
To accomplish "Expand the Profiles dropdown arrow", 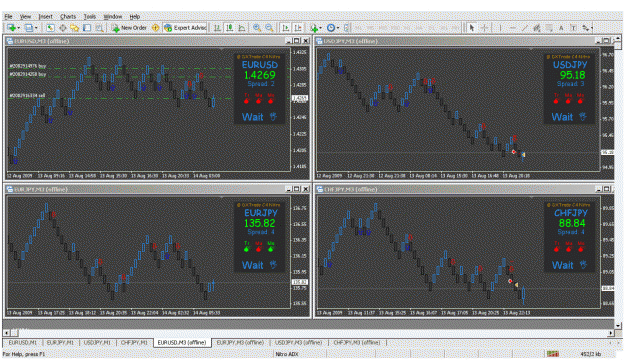I will tap(36, 28).
